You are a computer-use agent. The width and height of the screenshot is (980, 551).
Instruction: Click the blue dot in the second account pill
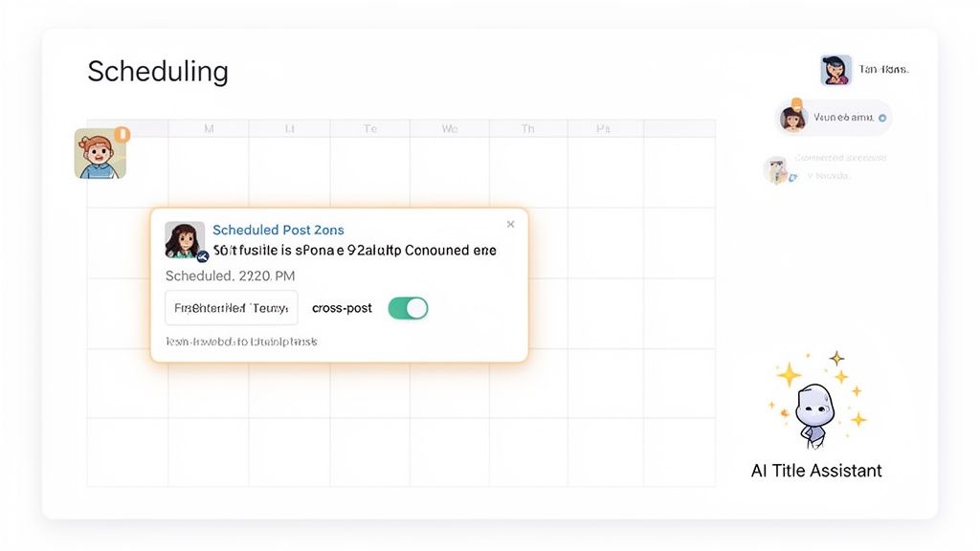[x=882, y=119]
